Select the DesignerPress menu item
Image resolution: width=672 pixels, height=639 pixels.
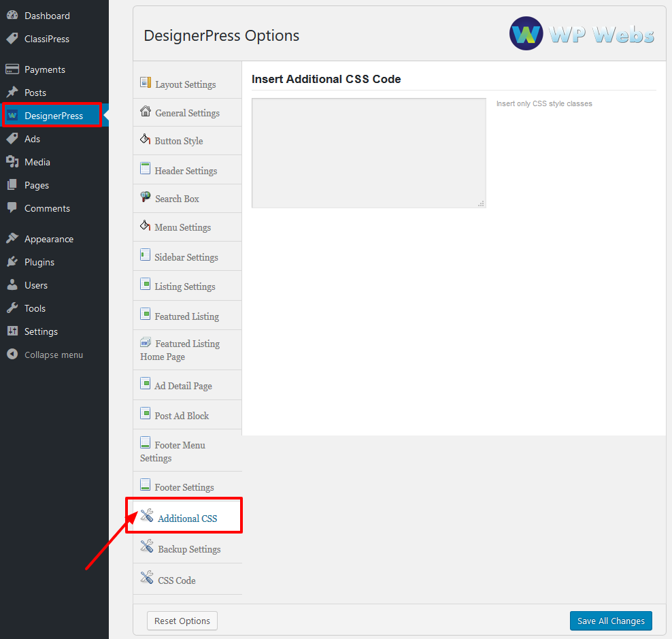pyautogui.click(x=54, y=116)
